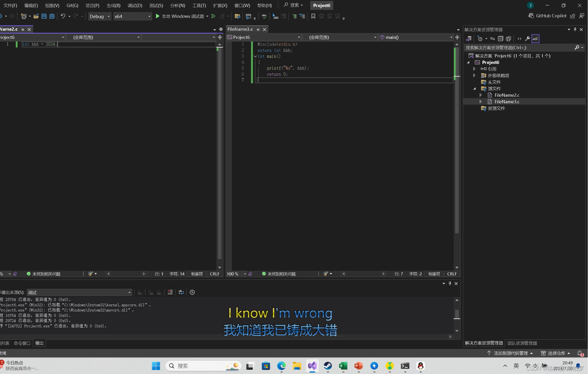Open Properties with the wrench icon
Viewport: 588px width, 374px height.
coord(527,39)
